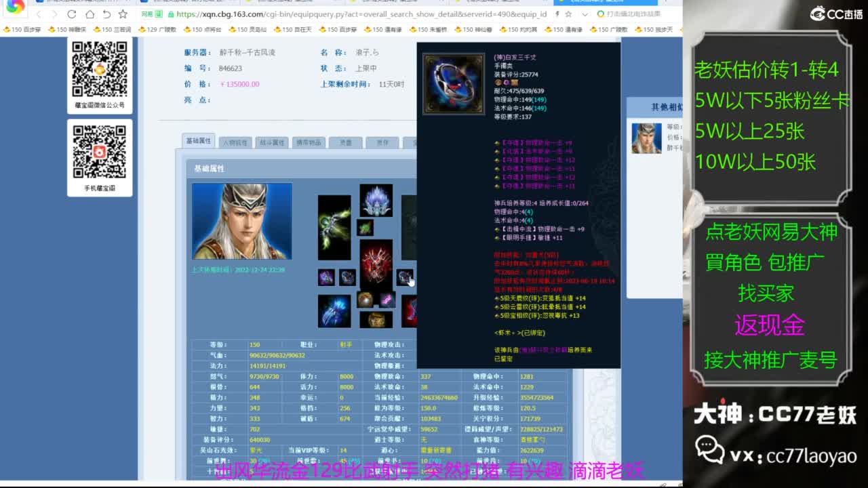Click the purple bracelet icon left of armor

point(326,277)
